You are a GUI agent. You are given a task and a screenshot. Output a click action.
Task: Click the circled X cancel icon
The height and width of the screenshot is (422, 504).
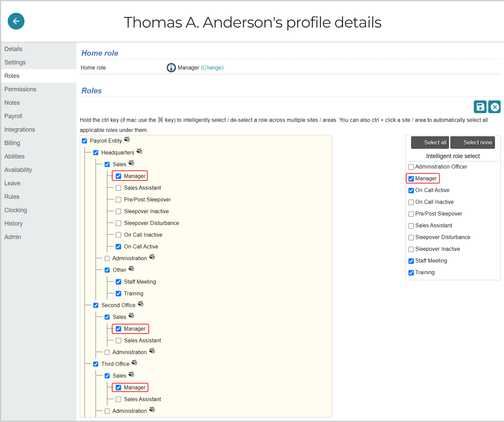[x=494, y=106]
